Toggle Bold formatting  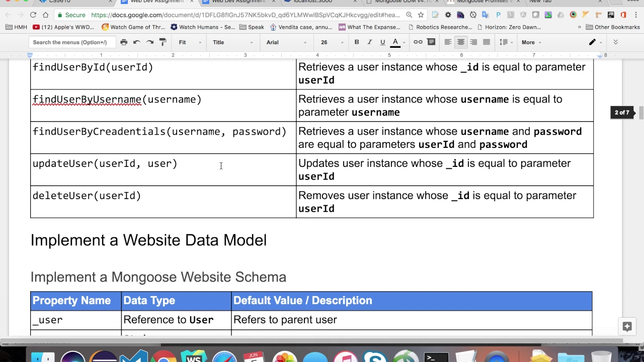[357, 42]
